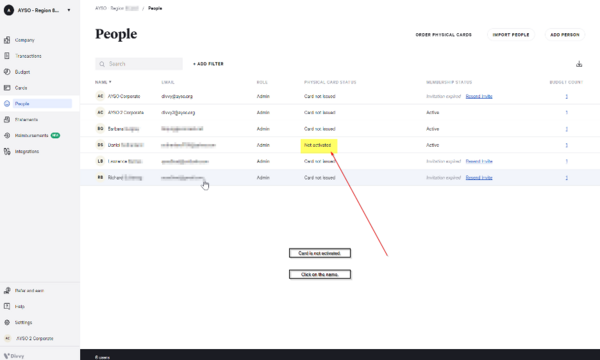Resend invite for Lawrence
This screenshot has height=360, width=600.
pyautogui.click(x=479, y=161)
